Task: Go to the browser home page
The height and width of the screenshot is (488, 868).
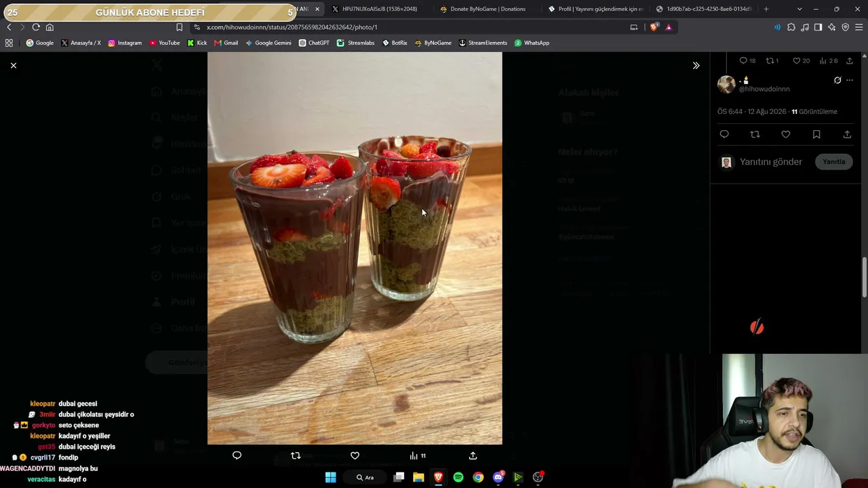Action: 50,27
